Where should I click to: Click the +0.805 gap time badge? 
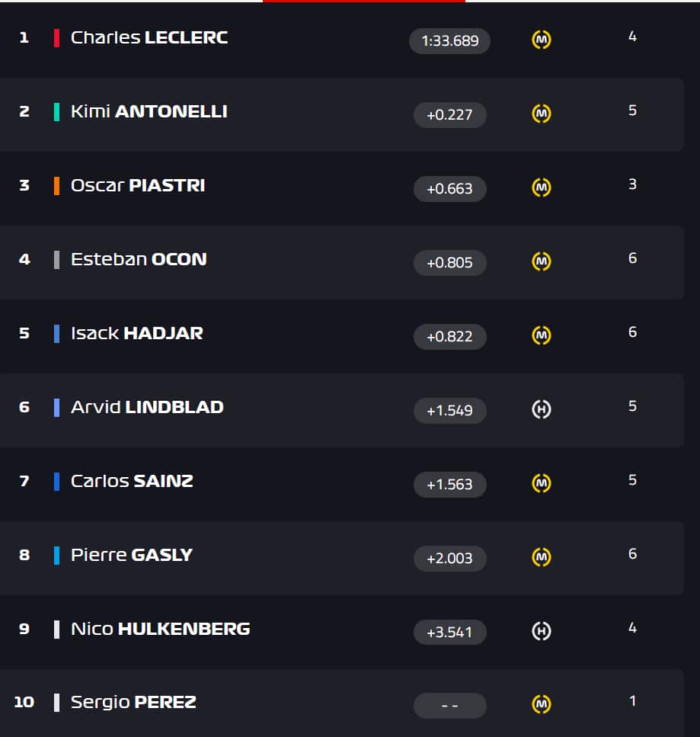pos(449,263)
